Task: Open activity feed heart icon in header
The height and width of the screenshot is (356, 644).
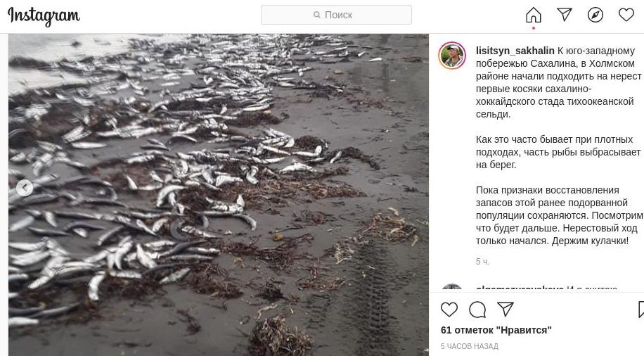Action: (x=626, y=15)
